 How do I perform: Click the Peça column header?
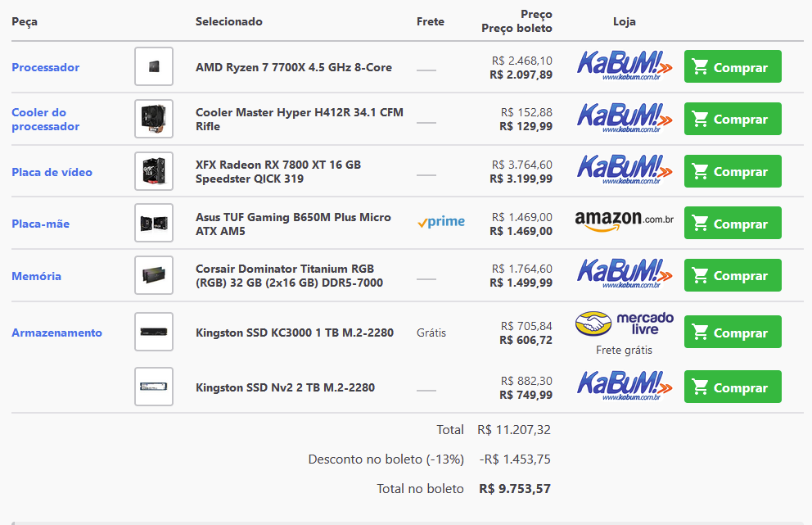[x=25, y=22]
